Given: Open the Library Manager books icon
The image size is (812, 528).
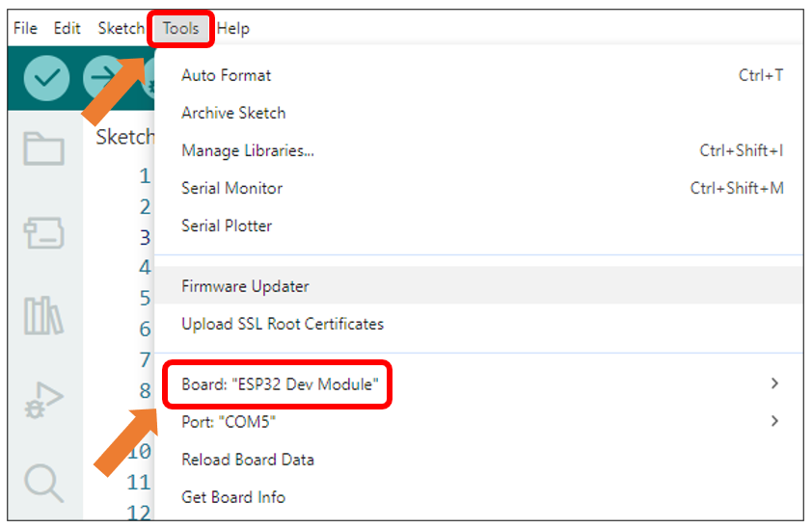Looking at the screenshot, I should coord(44,315).
